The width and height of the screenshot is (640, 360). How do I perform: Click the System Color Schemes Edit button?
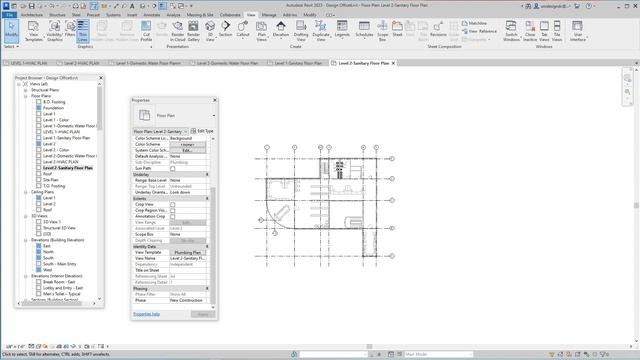pyautogui.click(x=188, y=151)
